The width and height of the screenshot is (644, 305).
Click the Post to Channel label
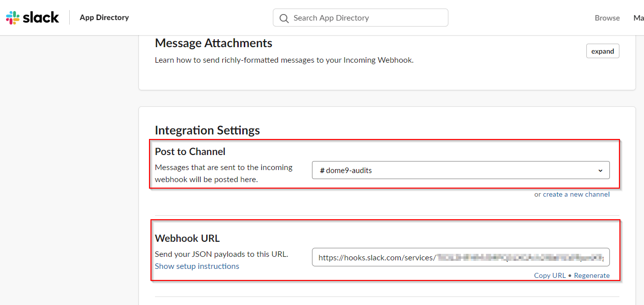(190, 151)
